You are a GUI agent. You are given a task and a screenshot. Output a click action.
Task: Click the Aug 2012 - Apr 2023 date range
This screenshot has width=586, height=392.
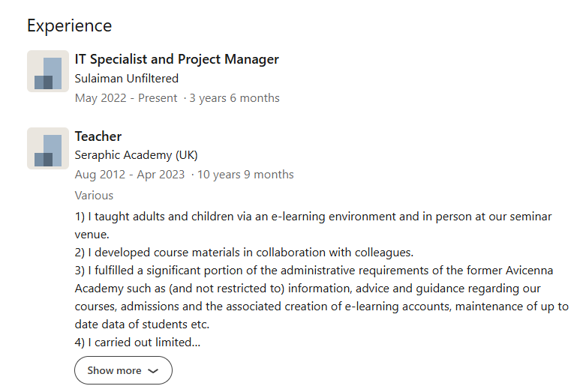tap(130, 175)
